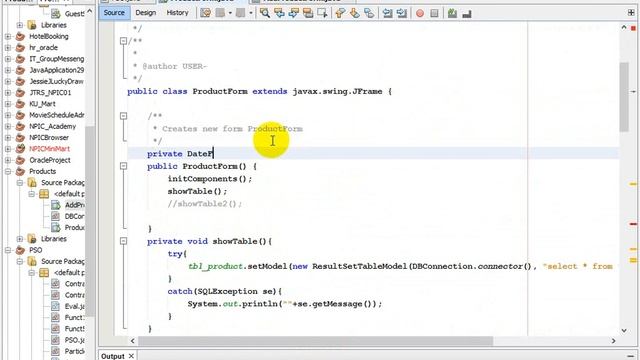Viewport: 640px width, 360px height.
Task: Select the HotelBooking project icon
Action: 20,36
